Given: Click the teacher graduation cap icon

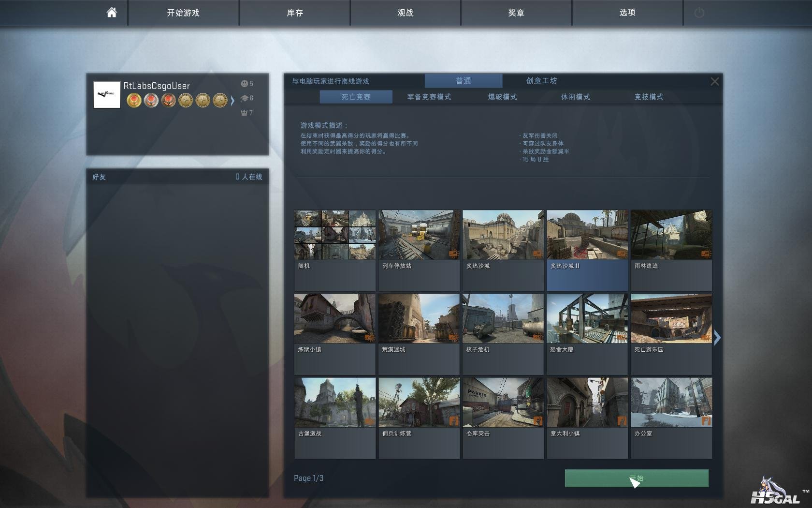Looking at the screenshot, I should pyautogui.click(x=245, y=98).
